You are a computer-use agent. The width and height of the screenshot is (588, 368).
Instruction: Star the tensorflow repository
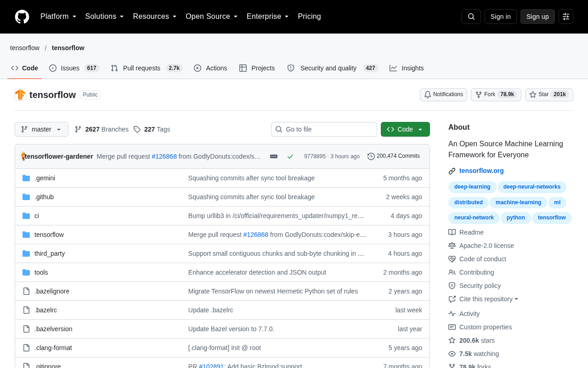[549, 95]
